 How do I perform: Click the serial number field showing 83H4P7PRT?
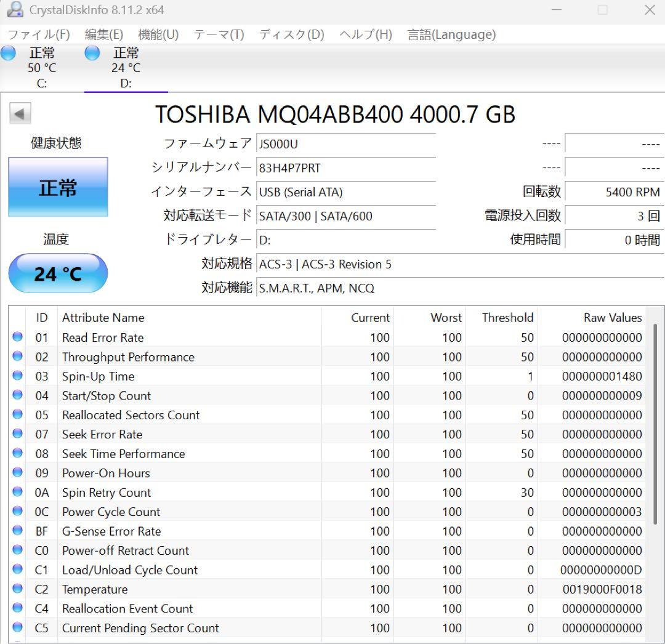345,167
